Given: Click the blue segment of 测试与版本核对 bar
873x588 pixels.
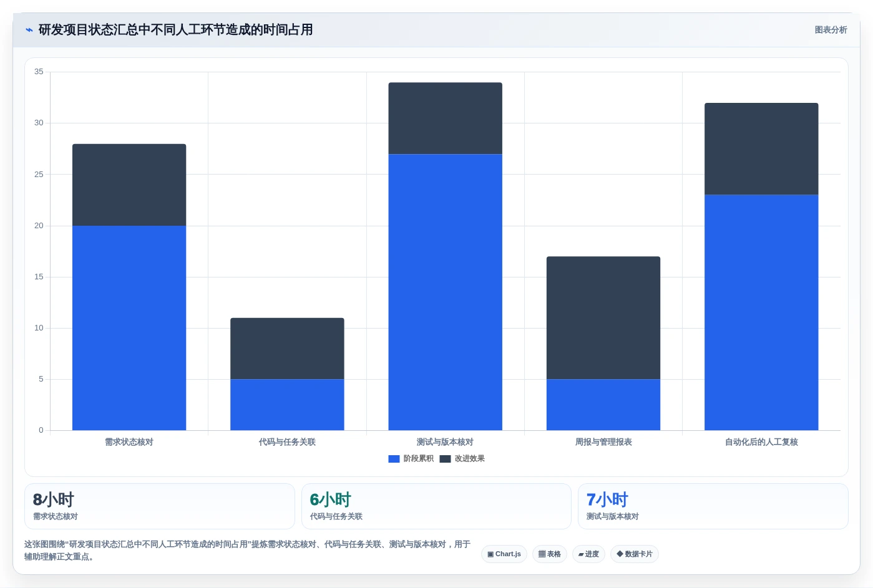Looking at the screenshot, I should (445, 292).
